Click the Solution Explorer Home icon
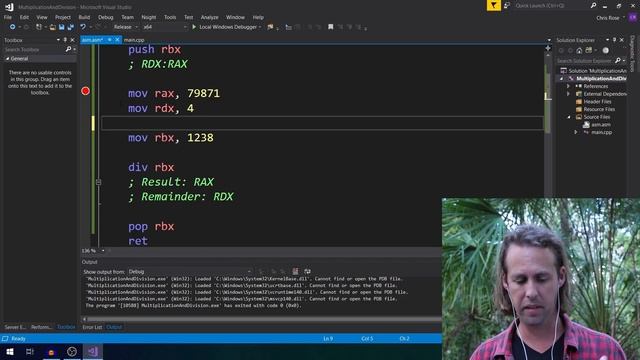This screenshot has width=640, height=360. coord(579,51)
